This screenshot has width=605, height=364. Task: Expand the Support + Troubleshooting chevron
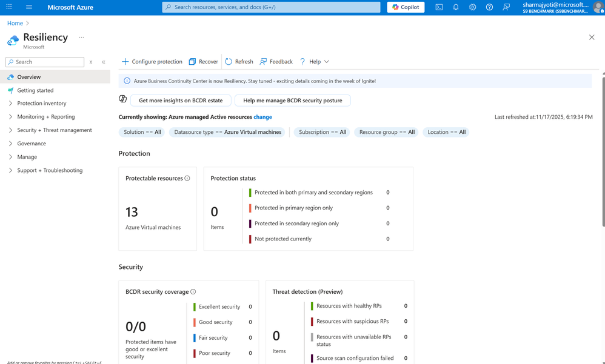tap(10, 170)
